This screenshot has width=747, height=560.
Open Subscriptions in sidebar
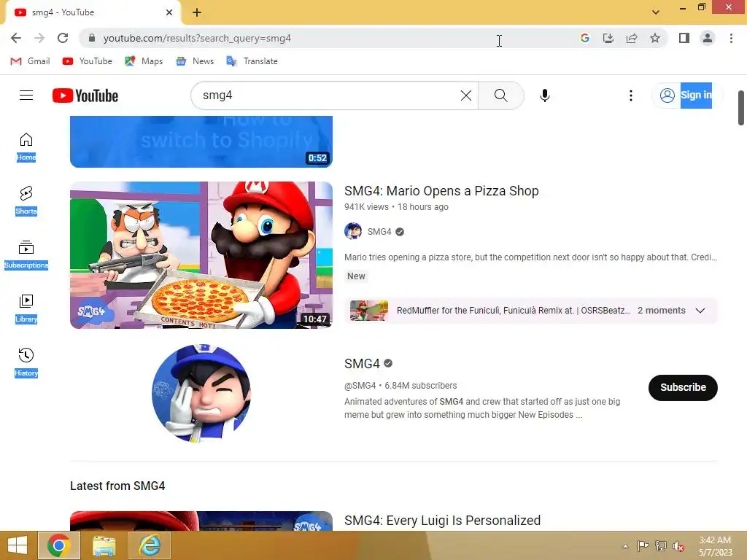(26, 254)
